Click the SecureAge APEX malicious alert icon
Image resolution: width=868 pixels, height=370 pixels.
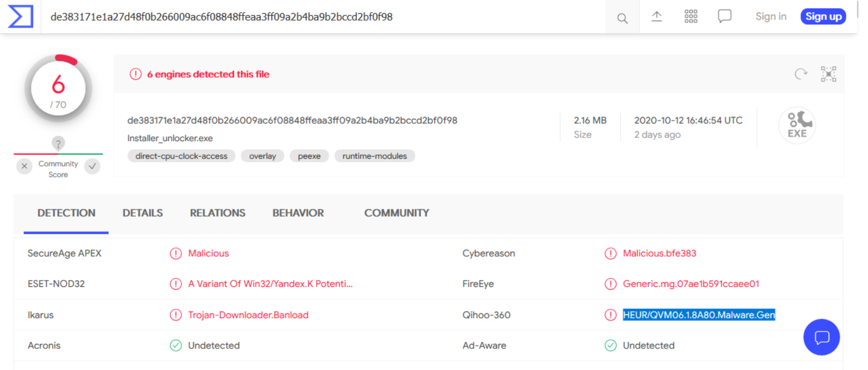(x=176, y=253)
